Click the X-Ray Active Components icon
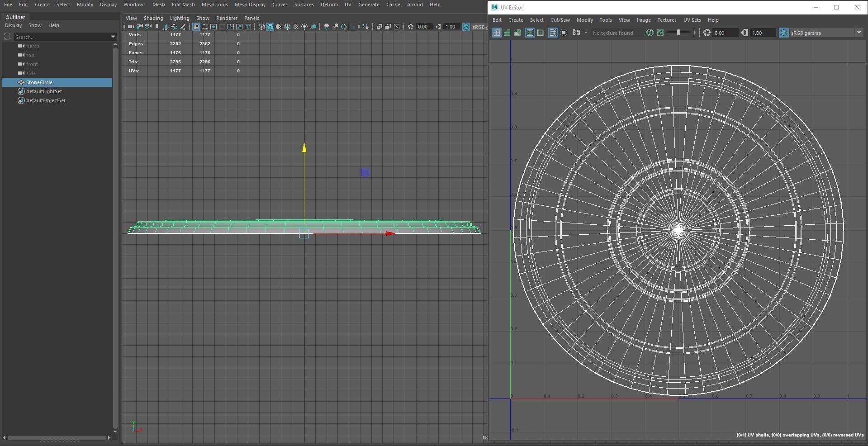 pos(388,27)
